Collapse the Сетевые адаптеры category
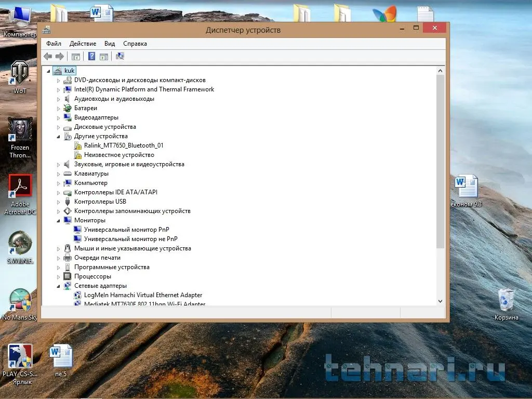Image resolution: width=532 pixels, height=399 pixels. tap(58, 286)
